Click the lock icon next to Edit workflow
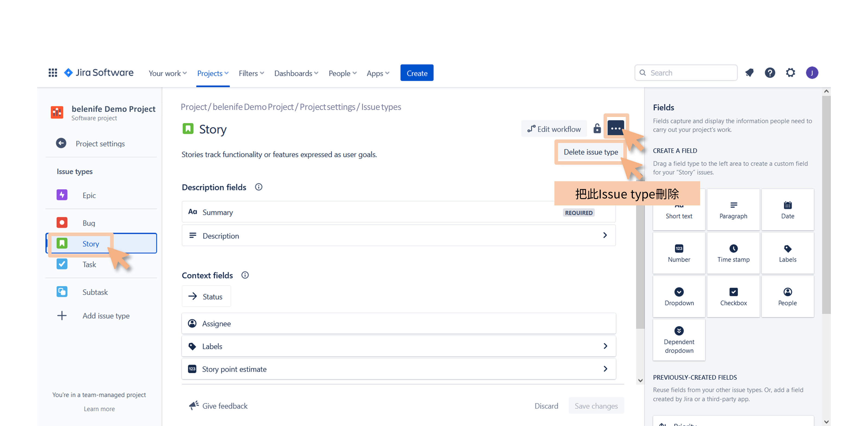The image size is (868, 426). point(597,128)
